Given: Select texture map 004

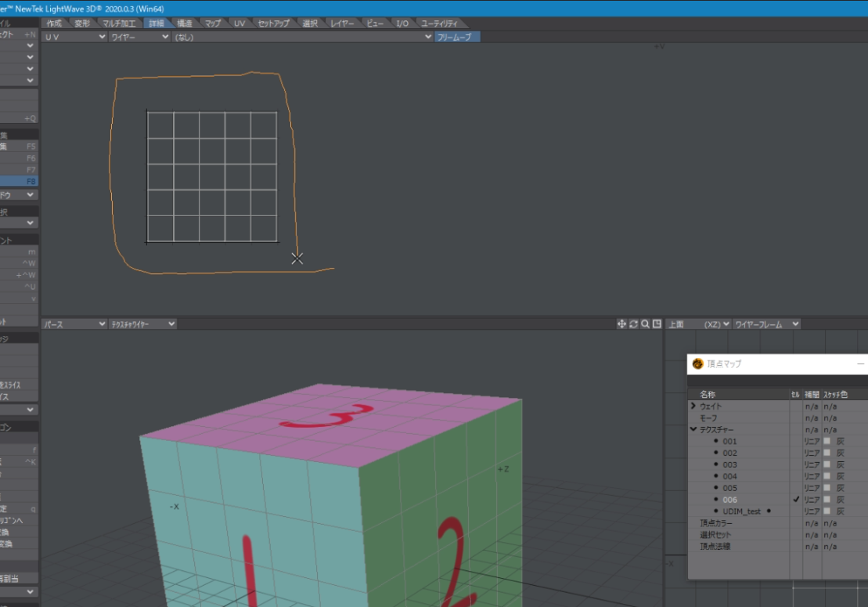Looking at the screenshot, I should pyautogui.click(x=729, y=476).
